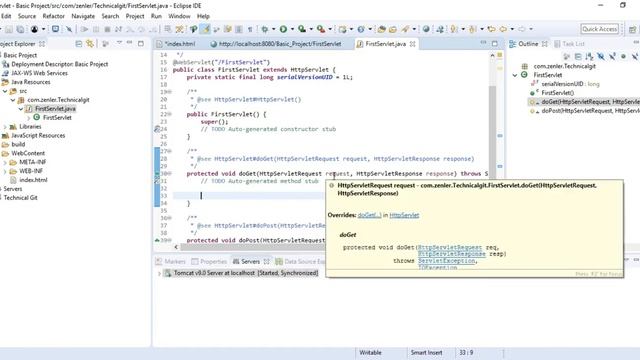Open the Navigate menu
640x360 pixels.
(x=83, y=16)
